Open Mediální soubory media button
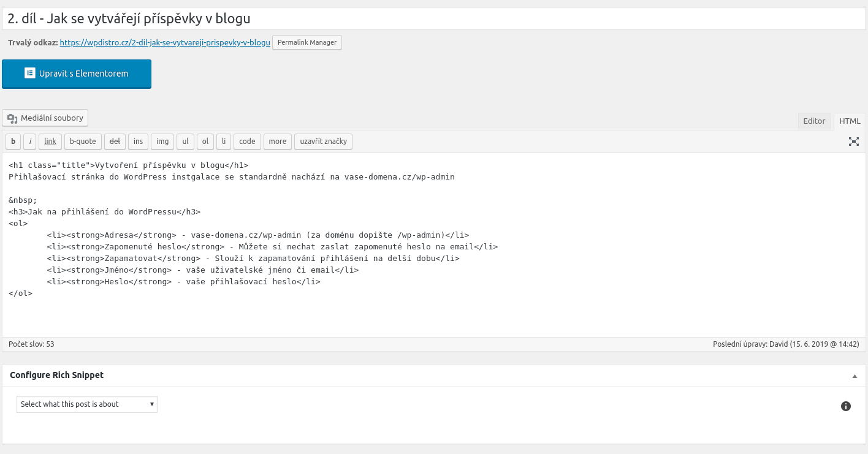868x454 pixels. point(45,118)
